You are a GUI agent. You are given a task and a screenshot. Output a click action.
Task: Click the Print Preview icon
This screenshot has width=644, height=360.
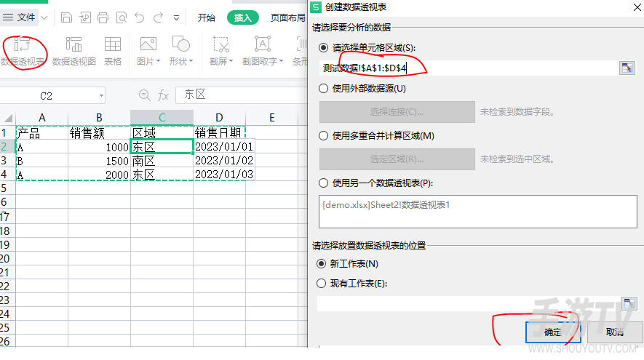coord(122,17)
